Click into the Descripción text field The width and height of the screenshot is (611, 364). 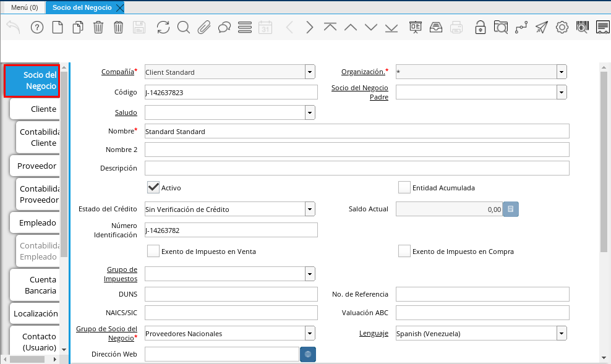[356, 168]
